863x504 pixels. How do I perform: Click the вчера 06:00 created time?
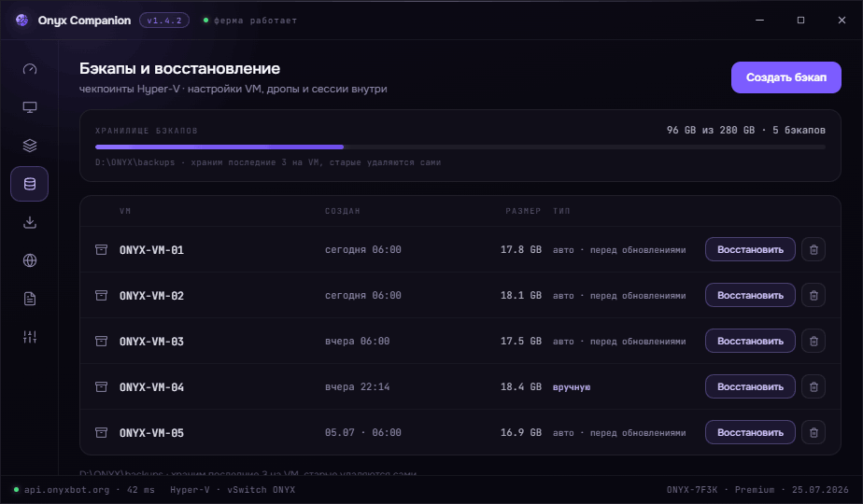(357, 342)
